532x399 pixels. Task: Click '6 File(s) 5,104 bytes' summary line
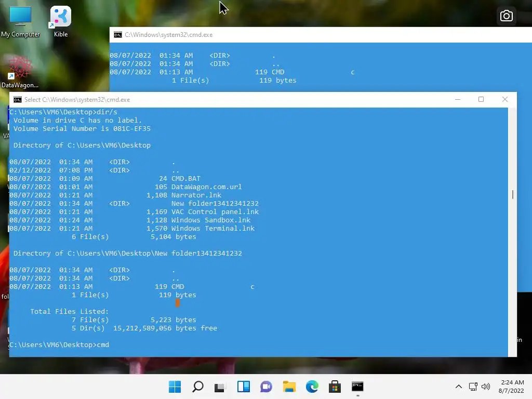[134, 237]
